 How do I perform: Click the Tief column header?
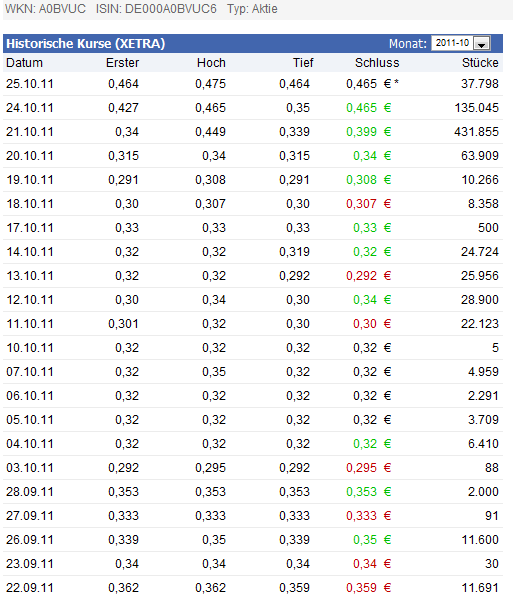click(303, 63)
